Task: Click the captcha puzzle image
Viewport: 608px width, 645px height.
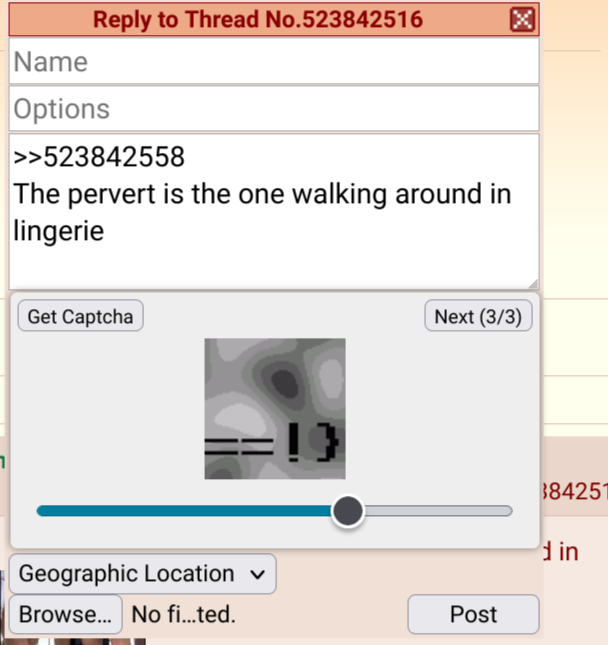Action: pos(275,408)
